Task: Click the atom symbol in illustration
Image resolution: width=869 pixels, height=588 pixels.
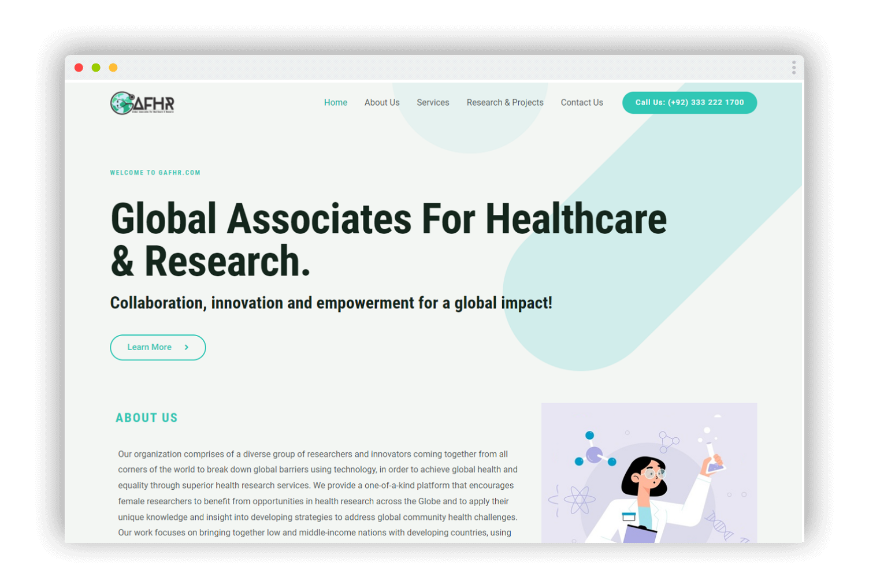Action: pos(579,500)
